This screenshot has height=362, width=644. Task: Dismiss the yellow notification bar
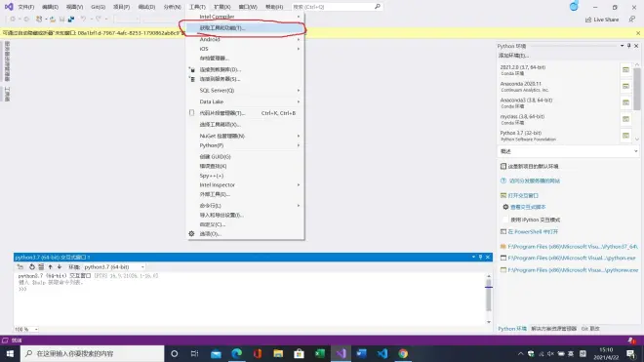click(638, 33)
